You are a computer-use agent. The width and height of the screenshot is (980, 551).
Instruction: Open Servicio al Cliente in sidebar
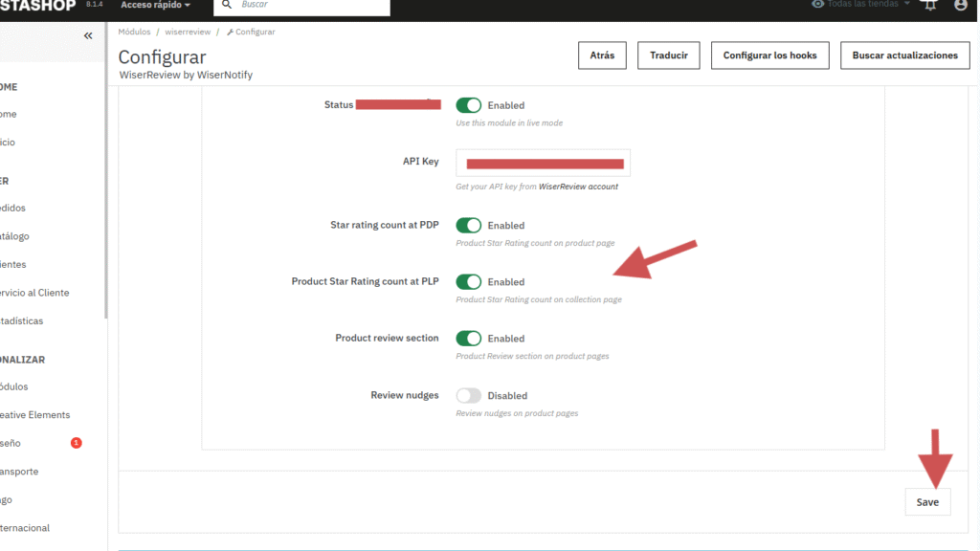point(34,293)
